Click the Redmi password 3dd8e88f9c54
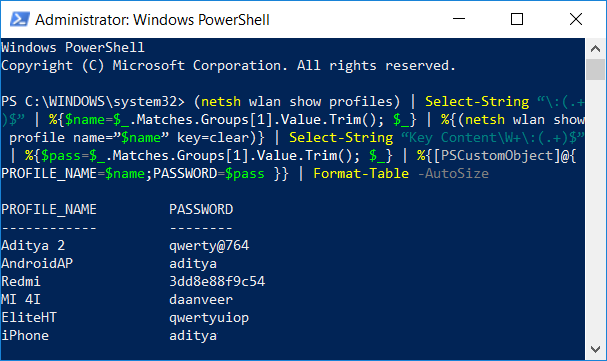Screen dimensions: 607x361 tap(217, 281)
